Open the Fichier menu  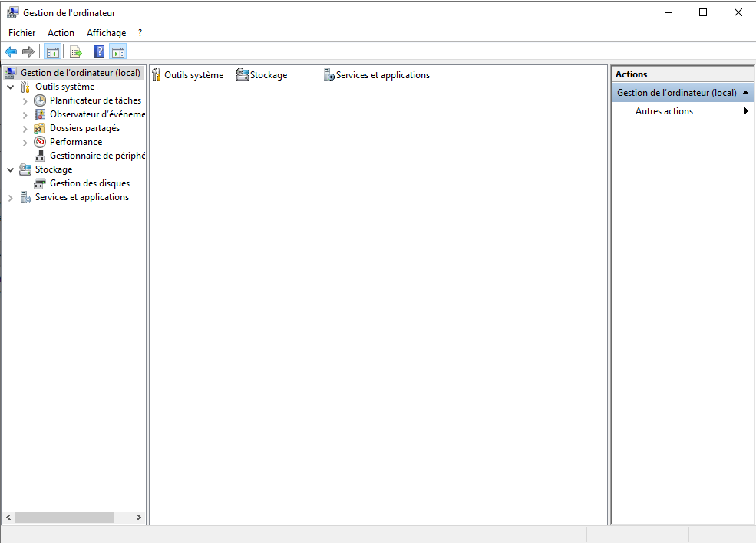(21, 33)
